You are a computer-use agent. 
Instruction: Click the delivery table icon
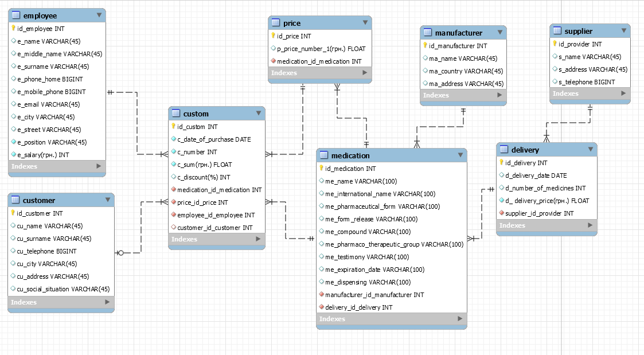tap(504, 149)
